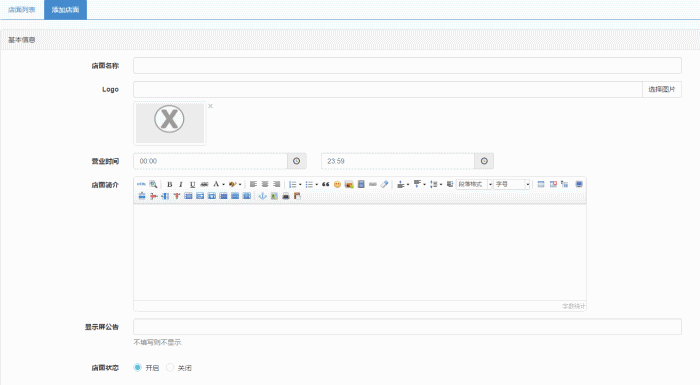Screen dimensions: 700x385
Task: Click the clock icon next to 00:00
Action: click(x=297, y=161)
